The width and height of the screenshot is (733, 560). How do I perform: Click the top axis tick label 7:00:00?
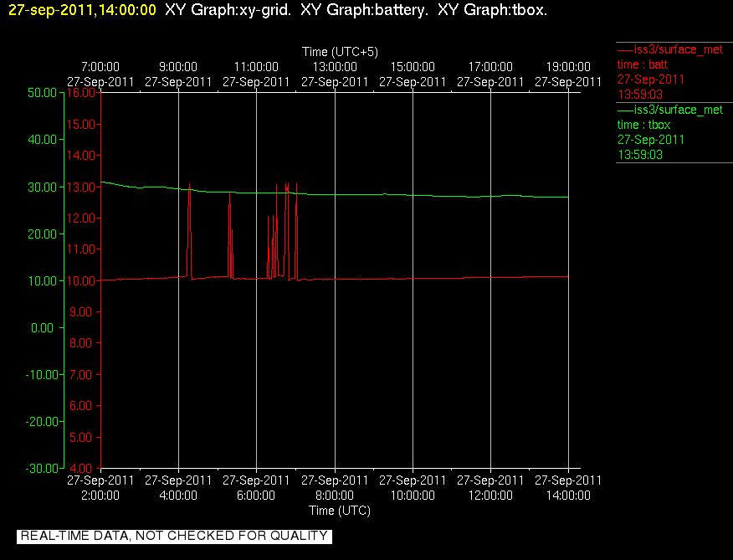click(x=100, y=67)
